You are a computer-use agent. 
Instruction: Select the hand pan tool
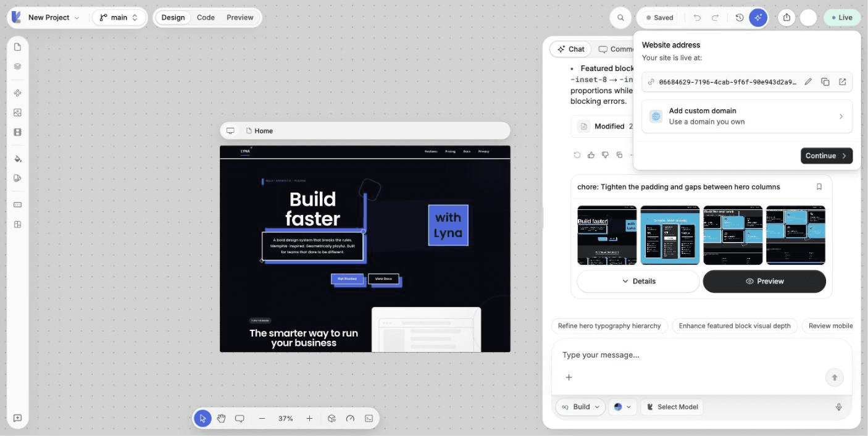(221, 419)
